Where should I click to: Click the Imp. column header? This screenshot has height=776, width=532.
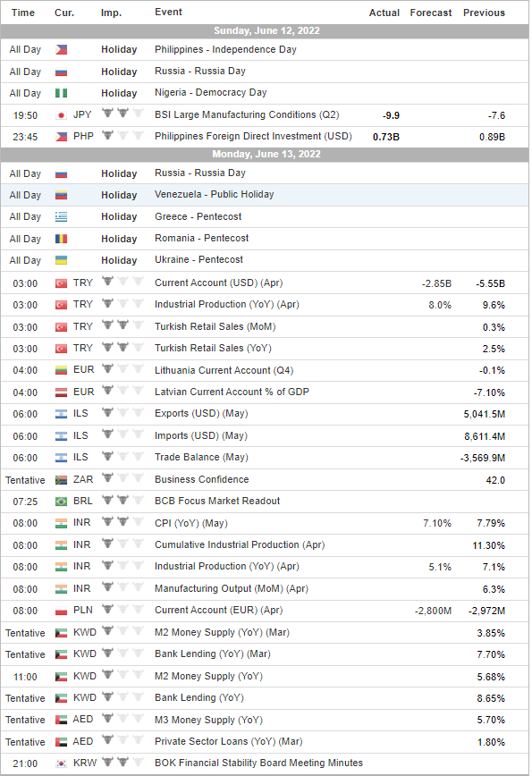pos(112,13)
